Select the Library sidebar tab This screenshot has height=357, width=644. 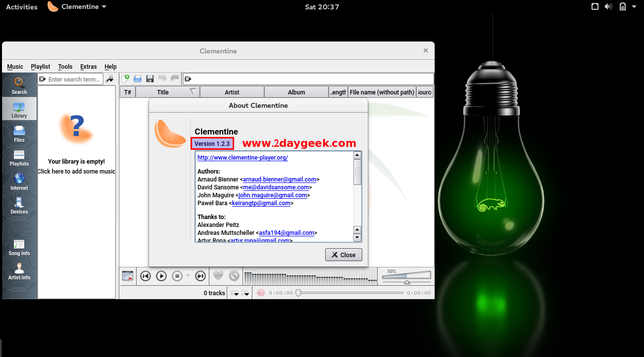(x=19, y=109)
